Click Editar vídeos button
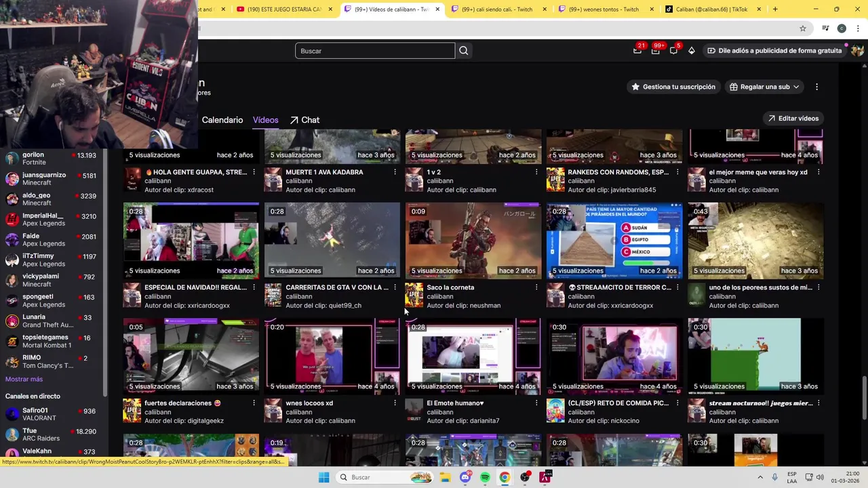This screenshot has width=868, height=488. tap(793, 119)
